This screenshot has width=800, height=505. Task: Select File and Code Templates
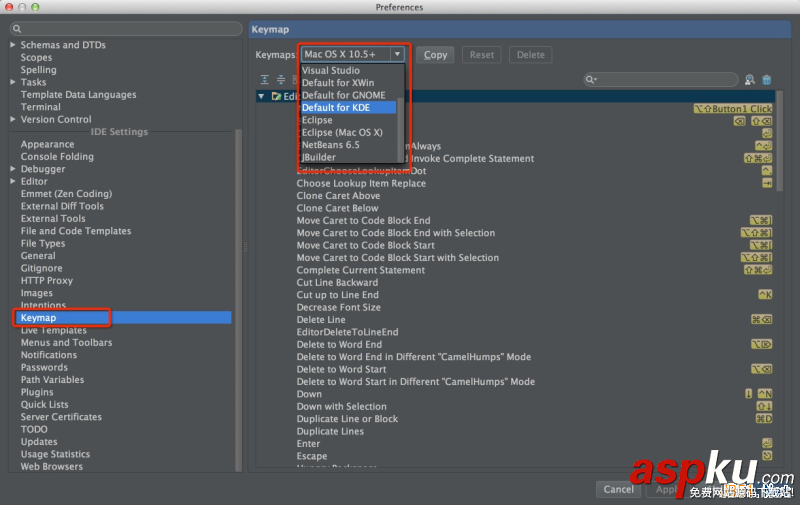coord(76,231)
